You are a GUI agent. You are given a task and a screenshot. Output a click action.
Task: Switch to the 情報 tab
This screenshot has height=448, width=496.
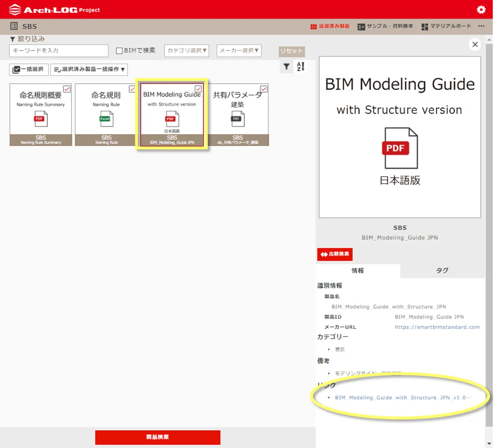coord(358,270)
